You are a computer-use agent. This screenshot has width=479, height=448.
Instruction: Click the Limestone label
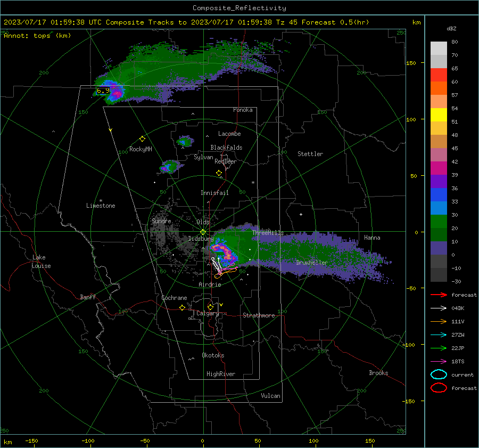[101, 206]
